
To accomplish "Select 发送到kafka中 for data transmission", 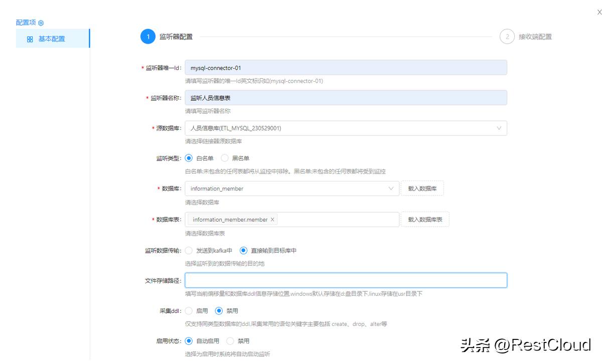I will coord(189,250).
